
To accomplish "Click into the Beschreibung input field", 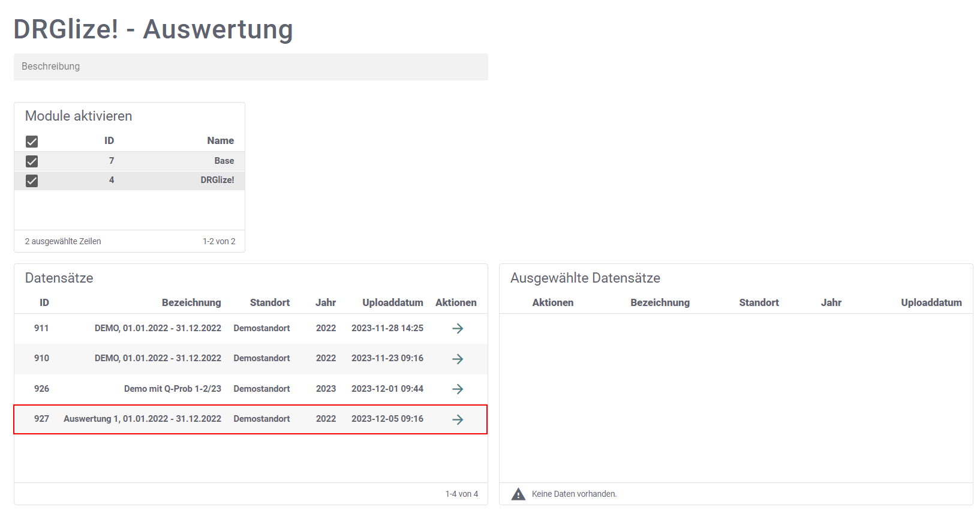I will click(251, 67).
